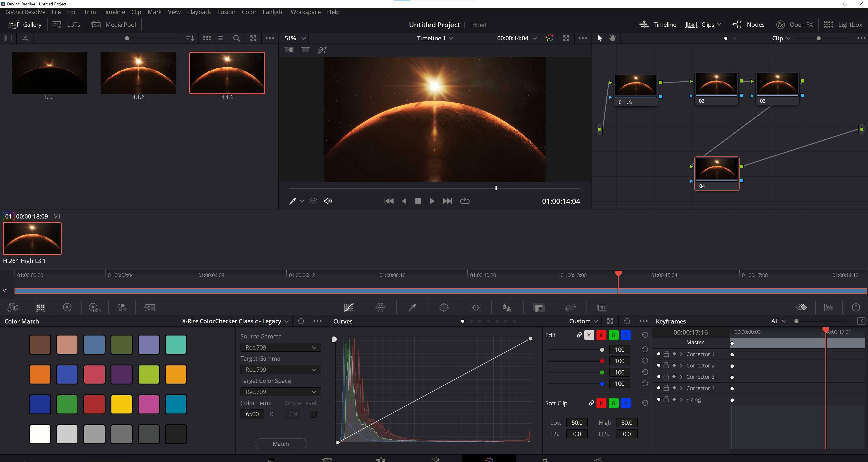
Task: Select the HDR color wheels icon
Action: tap(94, 308)
